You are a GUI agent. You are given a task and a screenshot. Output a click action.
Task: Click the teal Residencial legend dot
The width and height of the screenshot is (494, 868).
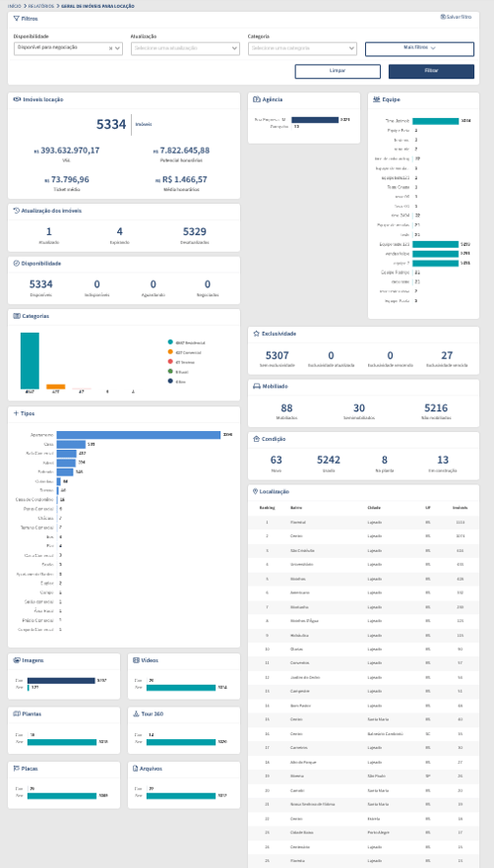click(x=170, y=342)
